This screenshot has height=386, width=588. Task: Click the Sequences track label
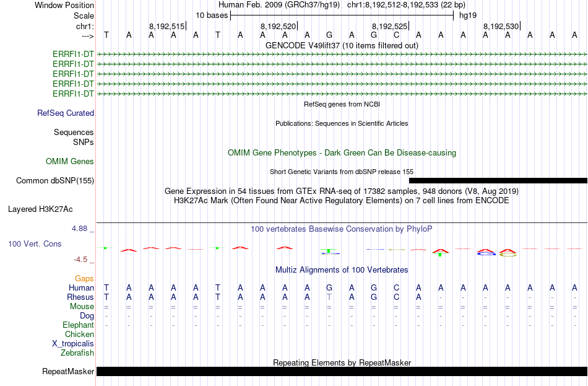click(74, 132)
